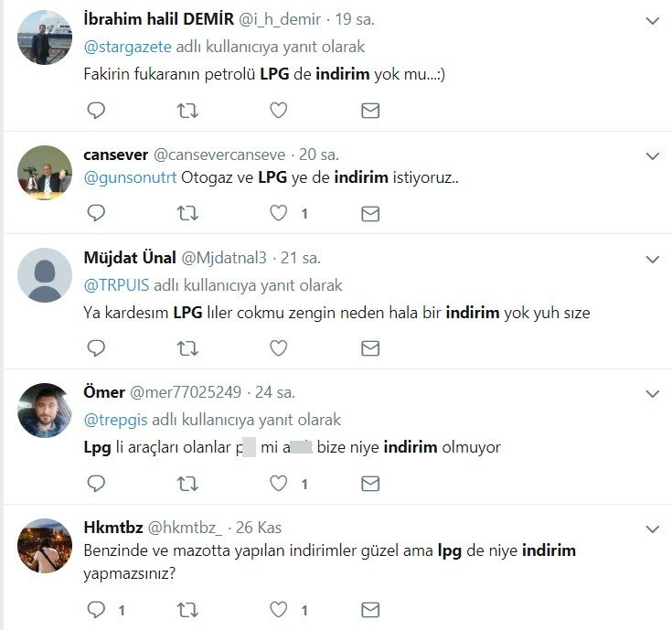Open Hkmtbz's avatar thumbnail
Screen dimensions: 672x630
point(45,546)
